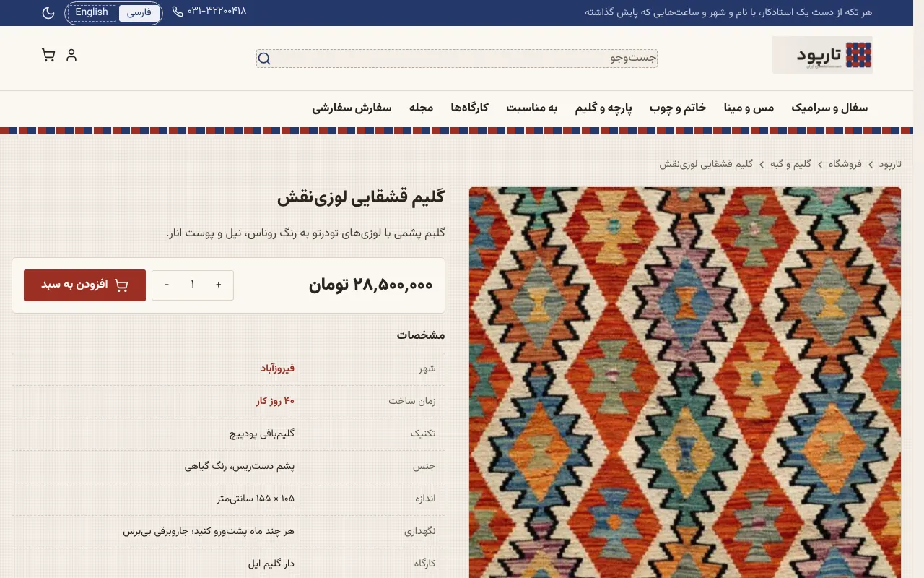The image size is (924, 578).
Task: Toggle dark mode with the moon icon
Action: point(48,13)
